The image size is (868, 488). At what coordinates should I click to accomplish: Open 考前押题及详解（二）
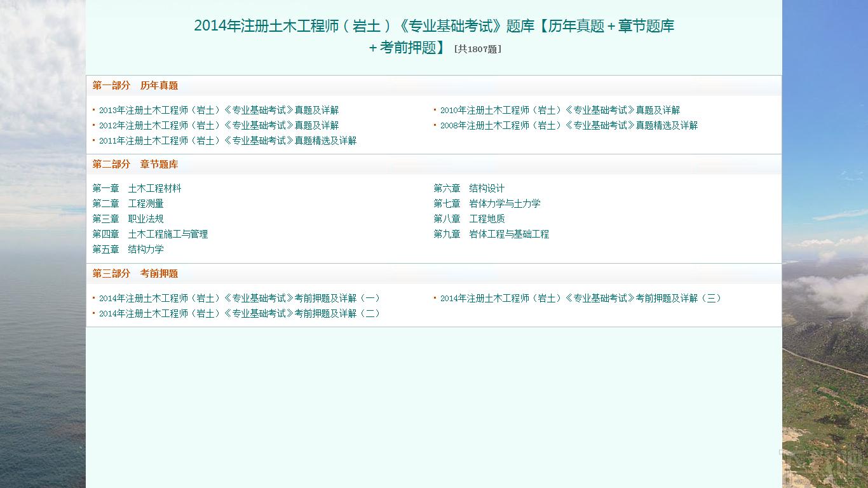(240, 313)
